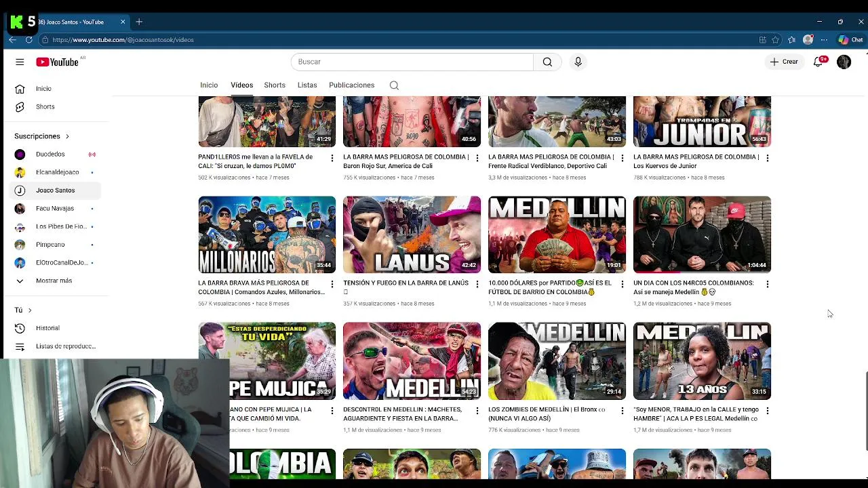Select the Videos channel tab
Image resolution: width=868 pixels, height=488 pixels.
241,85
